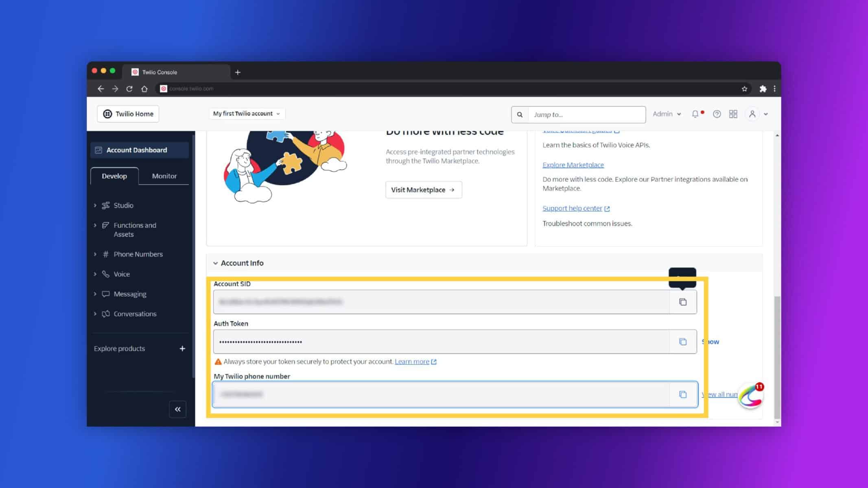Collapse the sidebar with double-chevron button
Screen dimensions: 868x488
point(178,409)
